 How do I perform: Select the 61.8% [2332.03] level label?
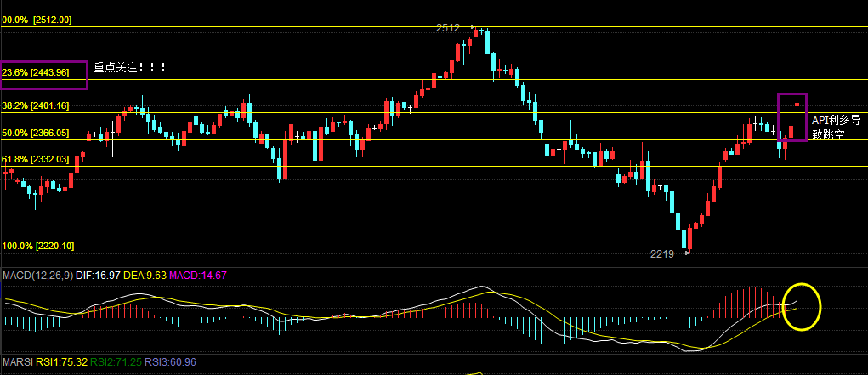(x=36, y=160)
